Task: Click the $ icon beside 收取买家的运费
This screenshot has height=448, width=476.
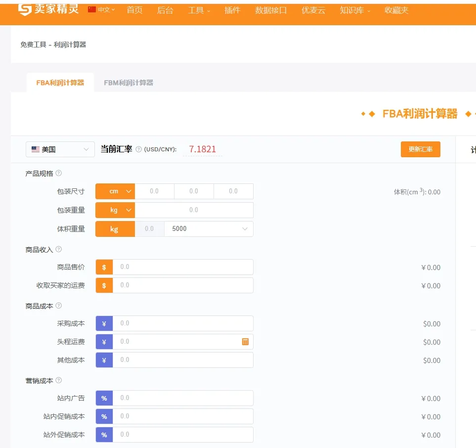Action: pos(104,285)
